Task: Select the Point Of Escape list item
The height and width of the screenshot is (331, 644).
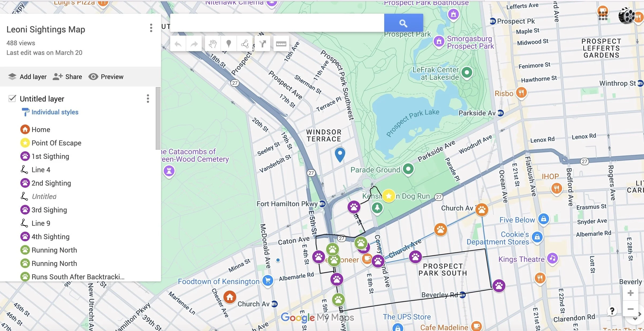Action: [56, 143]
